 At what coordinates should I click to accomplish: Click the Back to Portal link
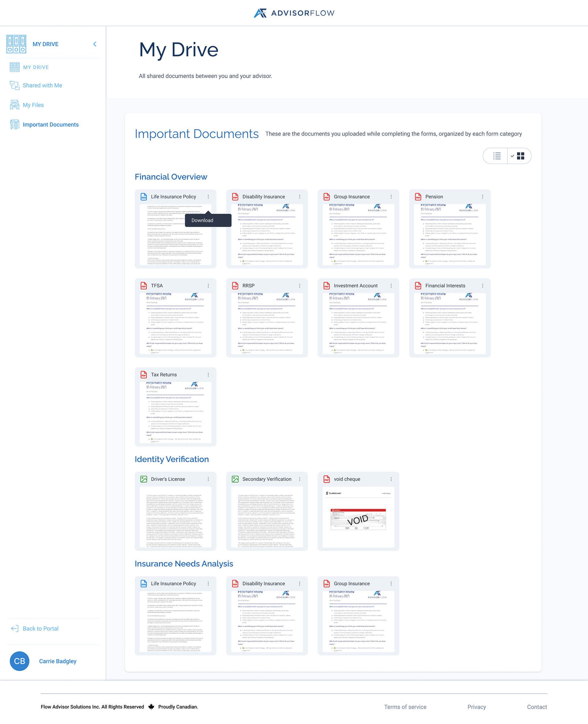pos(40,628)
